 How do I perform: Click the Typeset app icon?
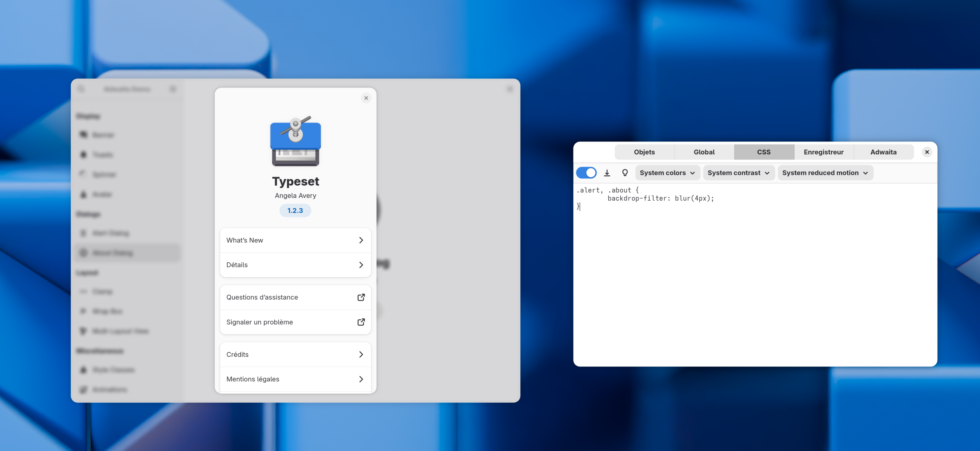(295, 141)
